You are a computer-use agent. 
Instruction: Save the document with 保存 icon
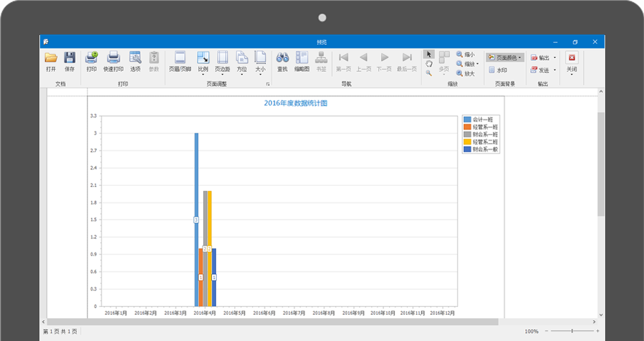coord(70,62)
